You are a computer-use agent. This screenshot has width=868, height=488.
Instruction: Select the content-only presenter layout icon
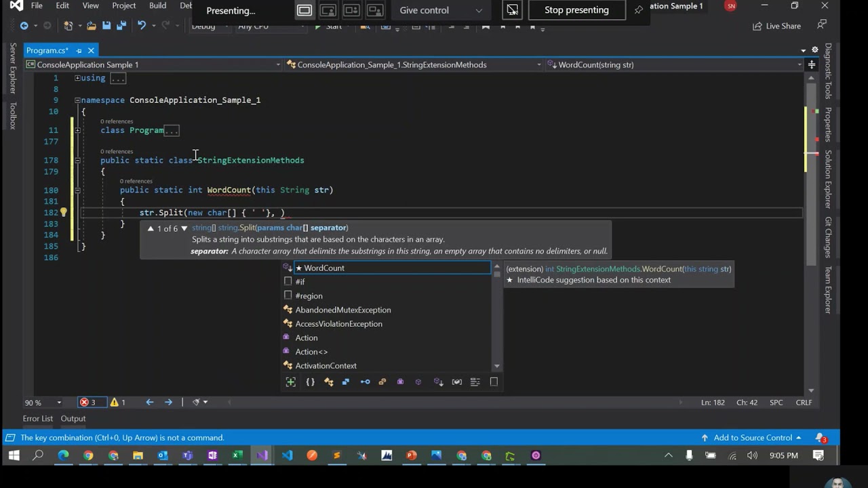304,10
